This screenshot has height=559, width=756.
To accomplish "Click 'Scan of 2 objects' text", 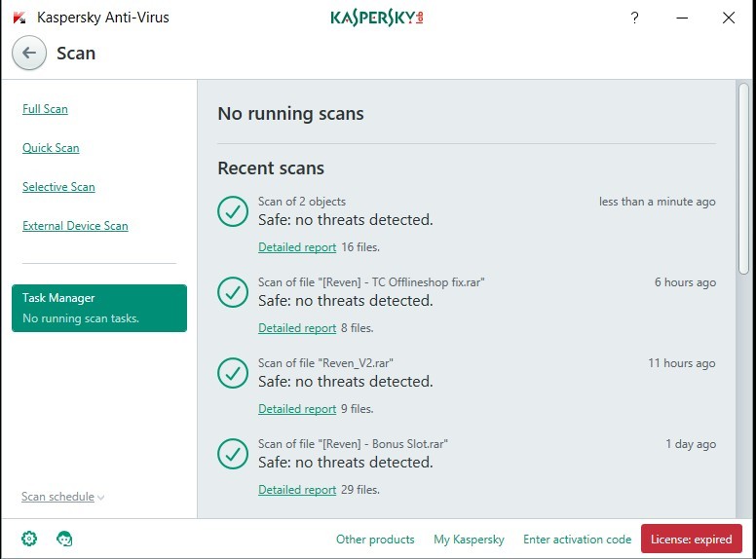I will pos(302,202).
